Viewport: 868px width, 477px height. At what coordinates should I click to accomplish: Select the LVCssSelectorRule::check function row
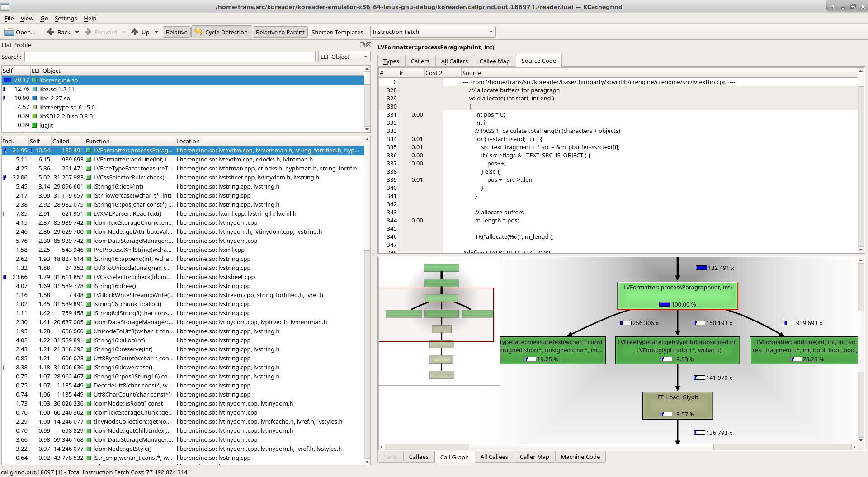tap(183, 178)
